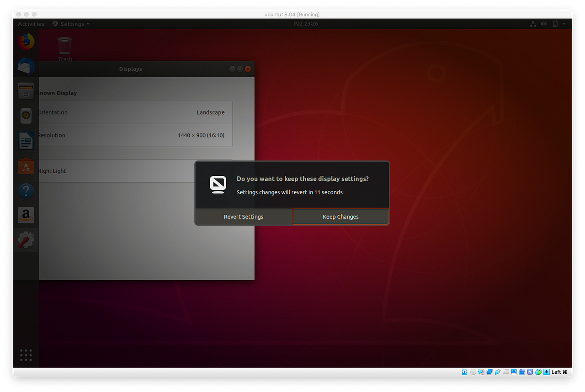
Task: Click the volume speaker icon in top bar
Action: pyautogui.click(x=544, y=24)
